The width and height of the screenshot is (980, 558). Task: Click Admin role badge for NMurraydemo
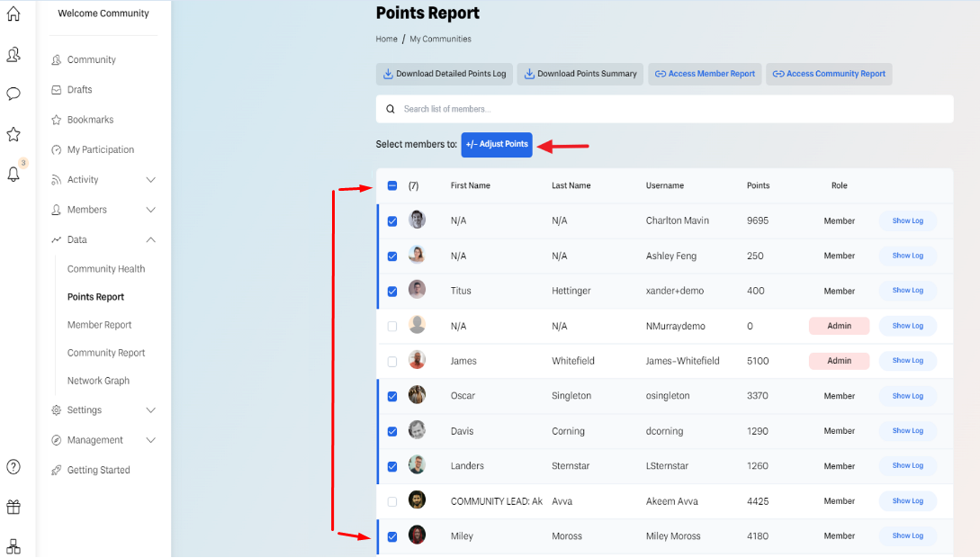(x=839, y=326)
